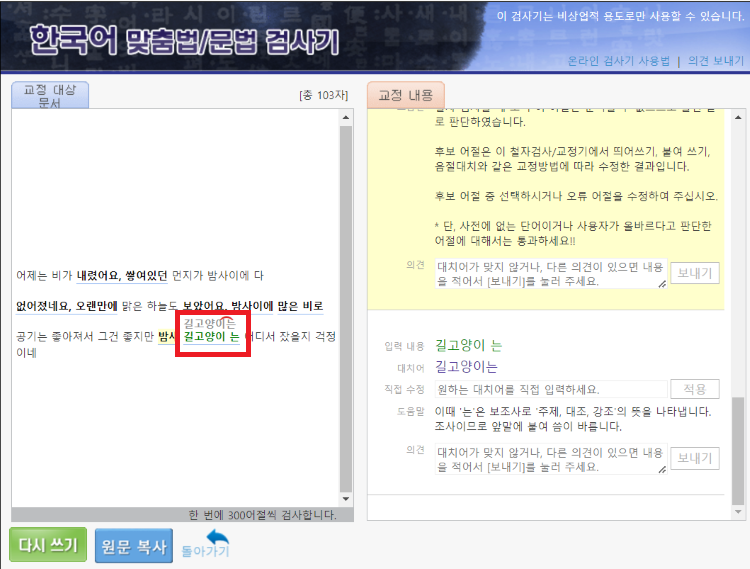This screenshot has width=750, height=569.
Task: Click 보내기 button in yellow opinion section
Action: click(695, 273)
